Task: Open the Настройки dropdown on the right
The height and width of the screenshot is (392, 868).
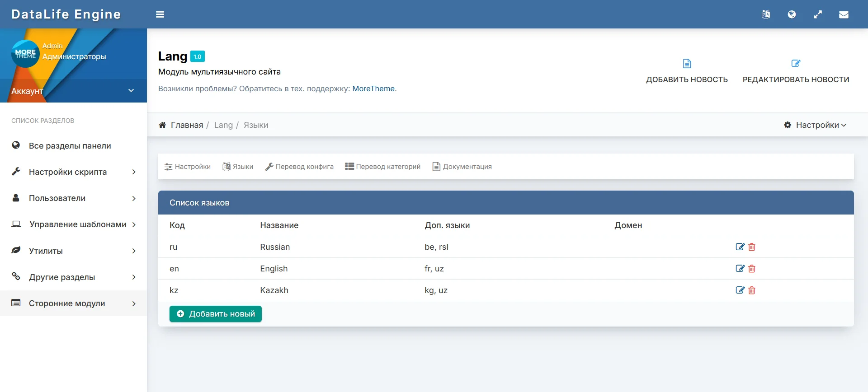Action: click(815, 125)
